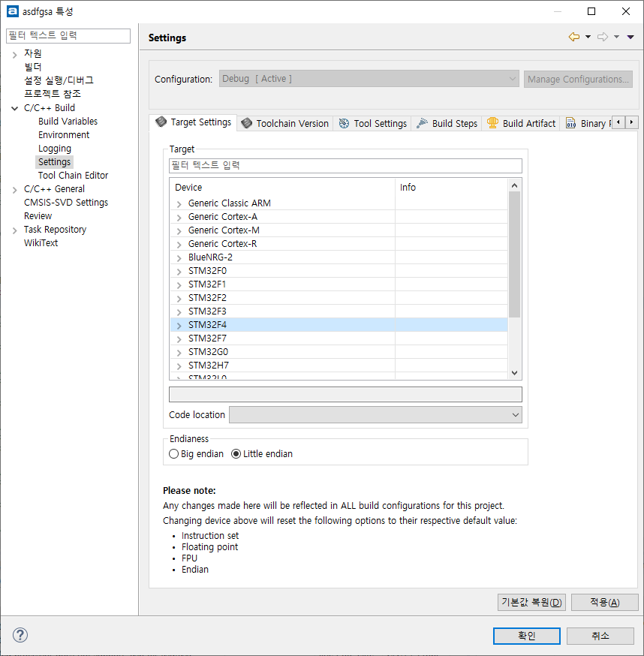Click the Target filter text field
Image resolution: width=644 pixels, height=656 pixels.
[345, 165]
